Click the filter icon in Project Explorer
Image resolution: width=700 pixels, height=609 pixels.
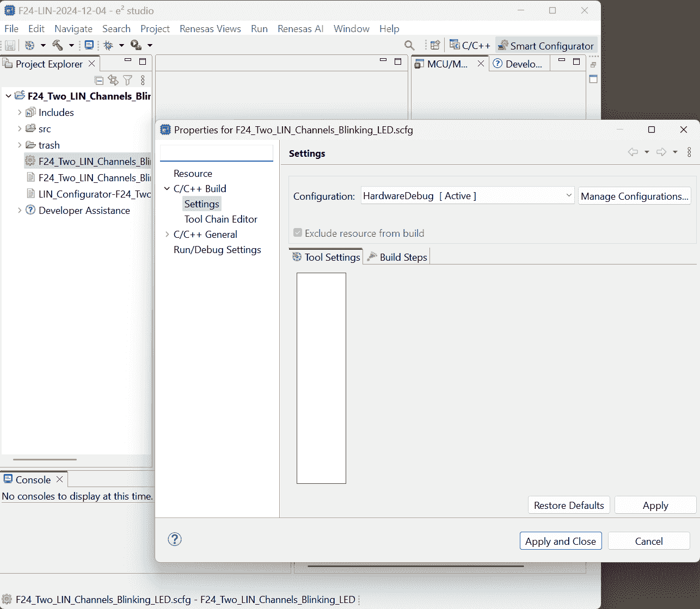pyautogui.click(x=128, y=81)
